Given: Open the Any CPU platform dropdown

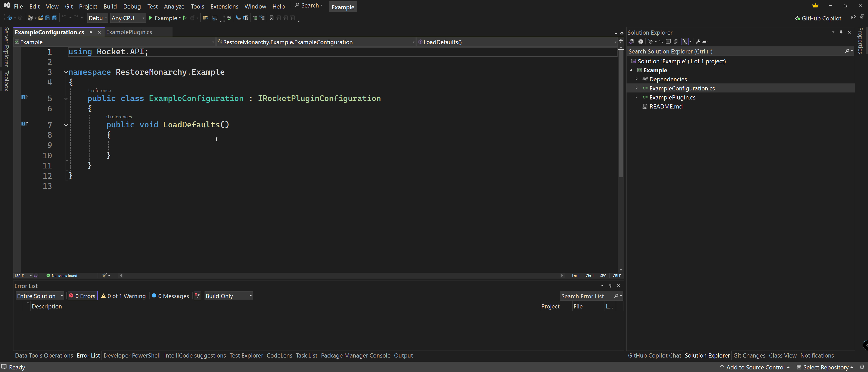Looking at the screenshot, I should (128, 18).
